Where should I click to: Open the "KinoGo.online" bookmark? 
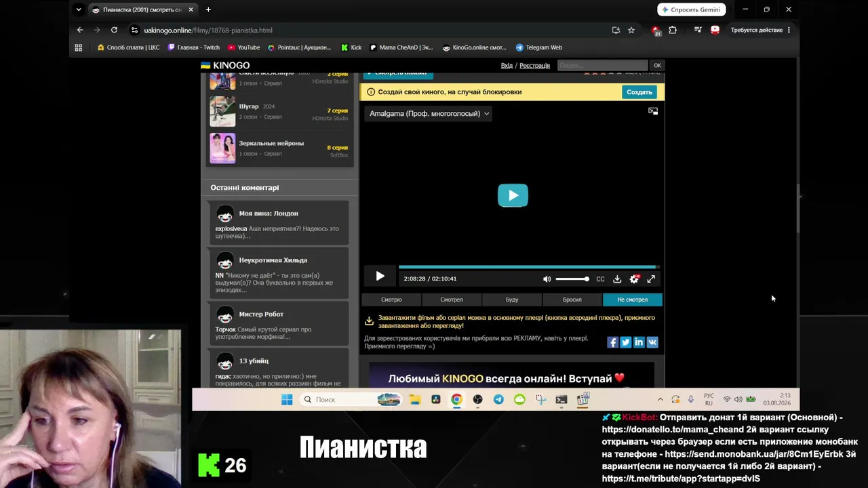(x=475, y=47)
